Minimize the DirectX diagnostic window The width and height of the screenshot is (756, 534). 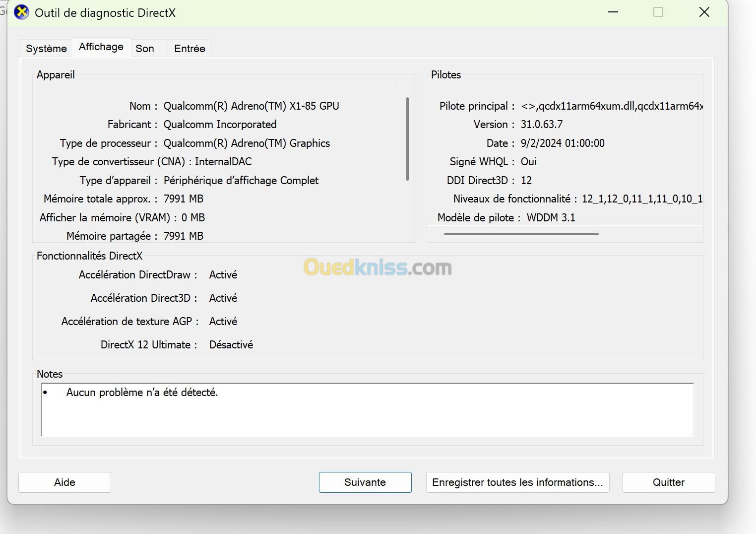(x=613, y=12)
